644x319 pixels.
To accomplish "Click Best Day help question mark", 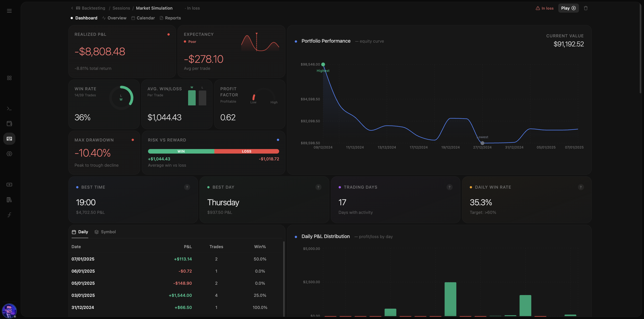I will coord(318,187).
